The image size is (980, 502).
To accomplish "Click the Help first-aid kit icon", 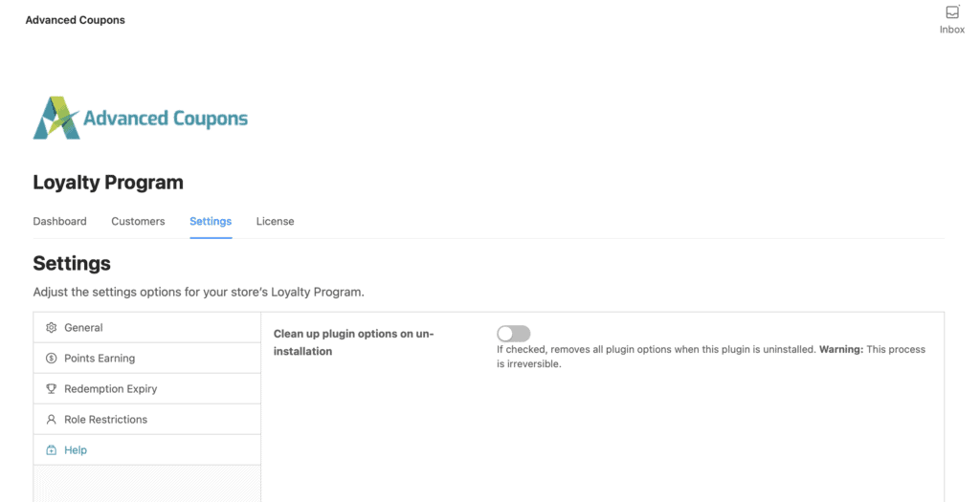I will (52, 450).
